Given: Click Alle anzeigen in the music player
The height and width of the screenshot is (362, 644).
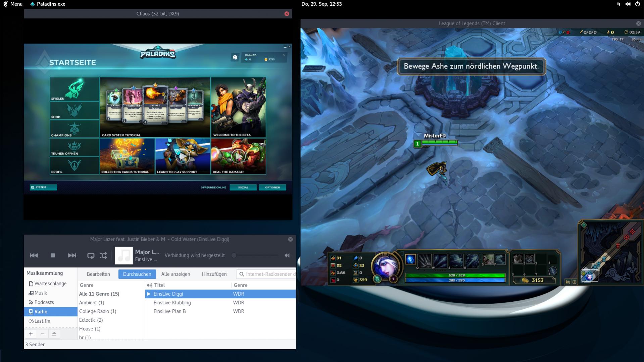Looking at the screenshot, I should [x=176, y=274].
